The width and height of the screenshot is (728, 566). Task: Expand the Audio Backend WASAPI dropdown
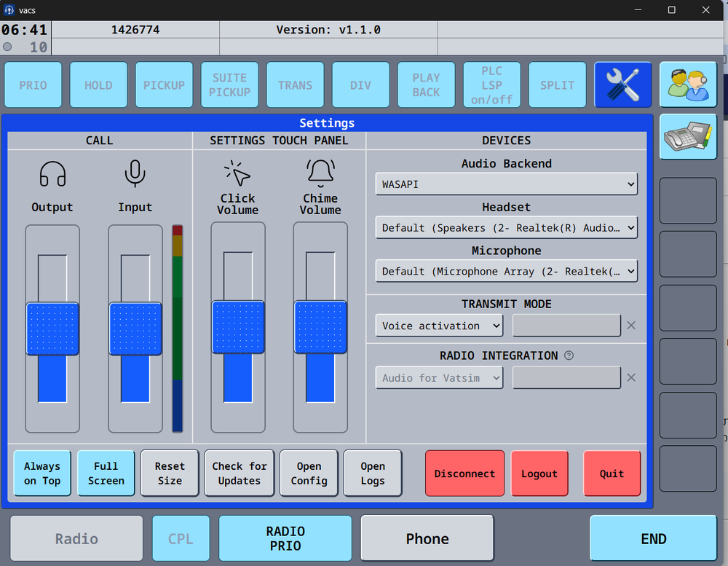506,184
